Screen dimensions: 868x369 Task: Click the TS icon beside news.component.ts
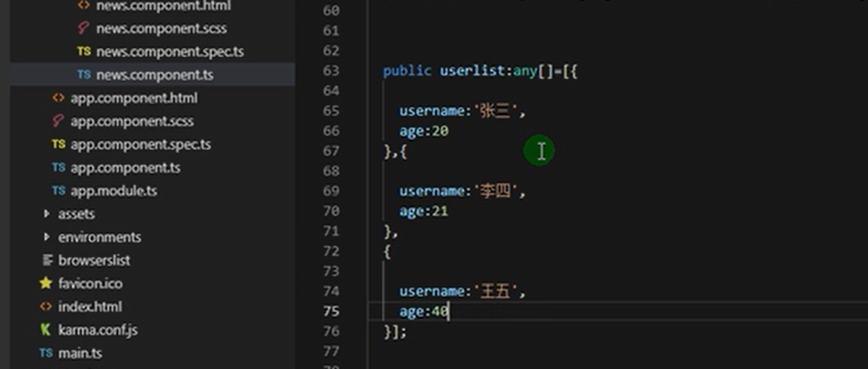tap(83, 75)
